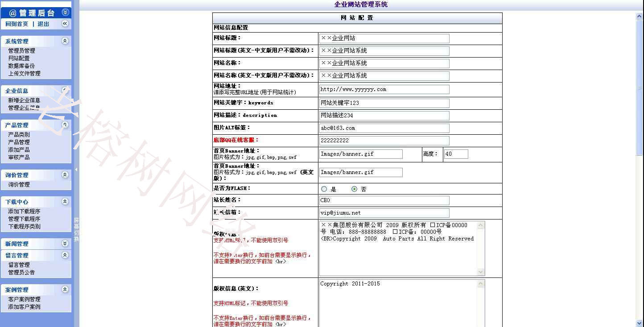
Task: Click the 管理后台 header down chevron
Action: [x=66, y=12]
